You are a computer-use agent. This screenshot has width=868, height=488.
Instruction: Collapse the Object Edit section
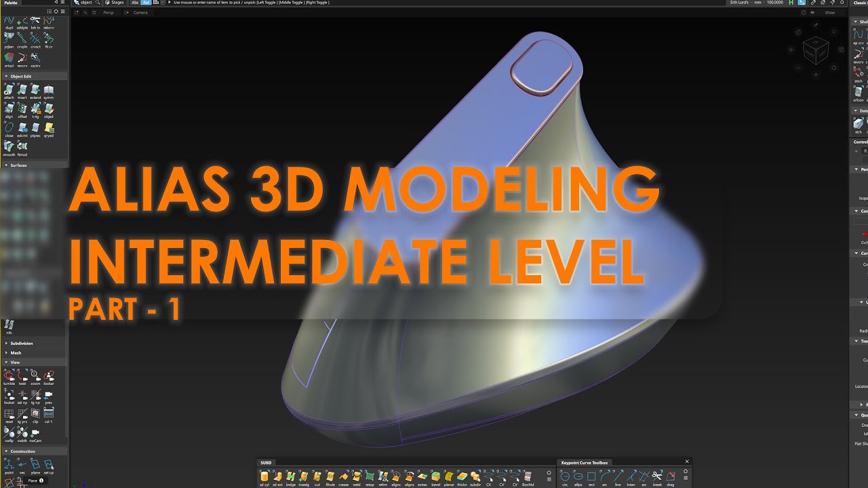click(x=6, y=77)
